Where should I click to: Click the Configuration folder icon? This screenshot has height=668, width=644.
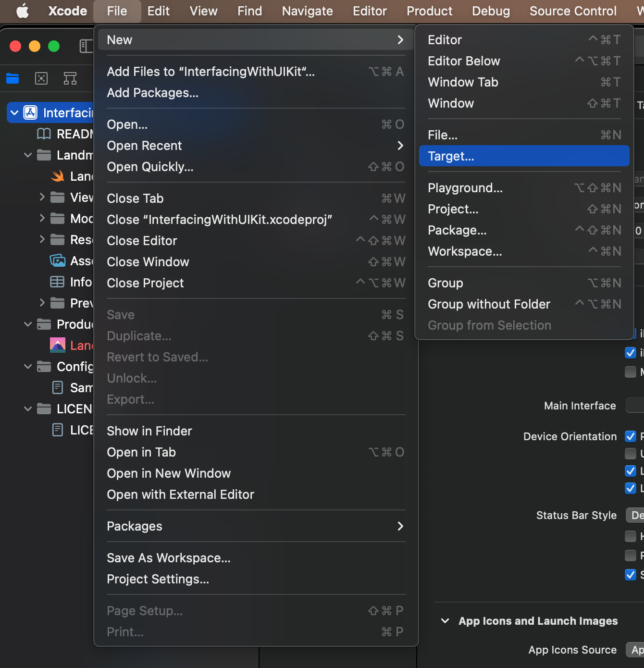(x=44, y=366)
